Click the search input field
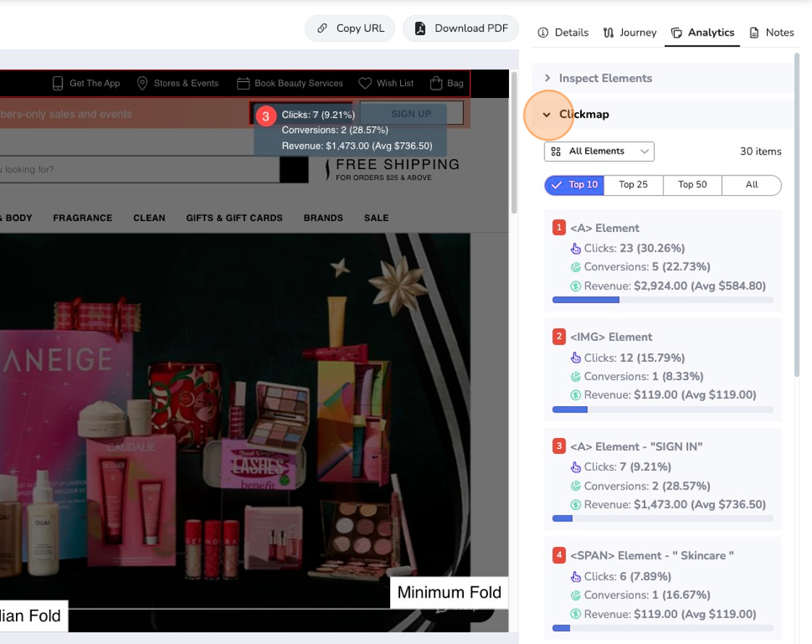 point(140,170)
